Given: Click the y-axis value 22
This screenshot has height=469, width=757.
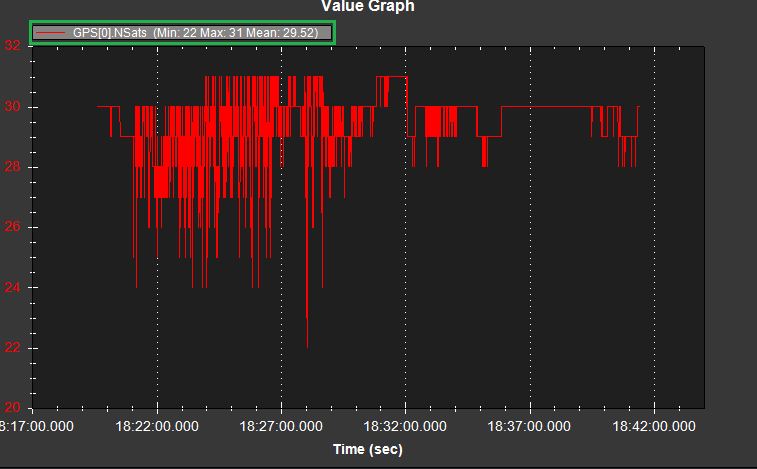Looking at the screenshot, I should point(13,347).
